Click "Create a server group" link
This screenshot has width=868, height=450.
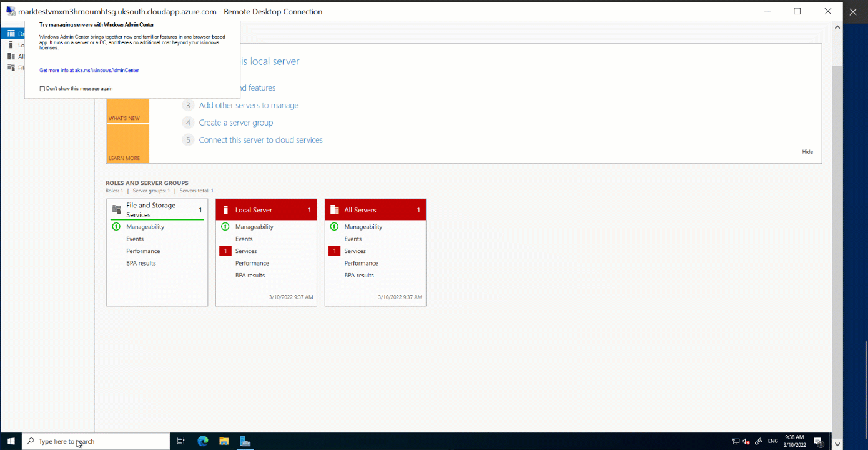tap(236, 122)
